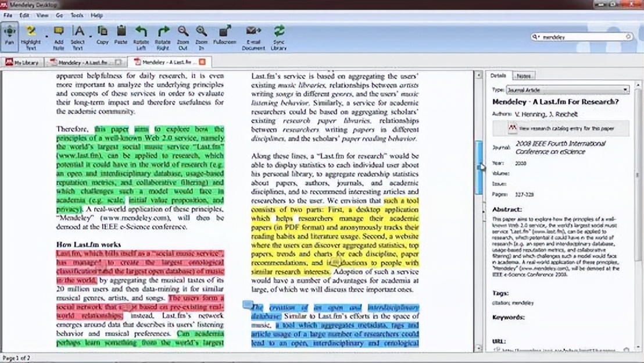The image size is (644, 363).
Task: Rotate the page right
Action: (x=163, y=36)
